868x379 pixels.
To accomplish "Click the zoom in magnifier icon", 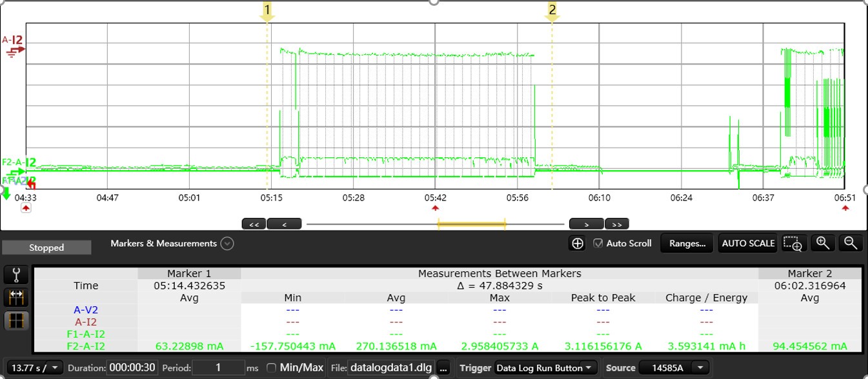I will (x=823, y=243).
